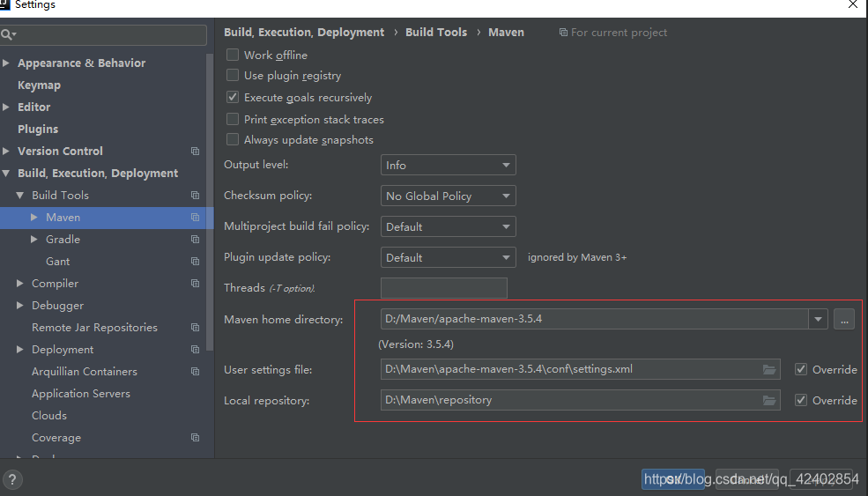
Task: Expand the Version Control node
Action: coord(6,152)
